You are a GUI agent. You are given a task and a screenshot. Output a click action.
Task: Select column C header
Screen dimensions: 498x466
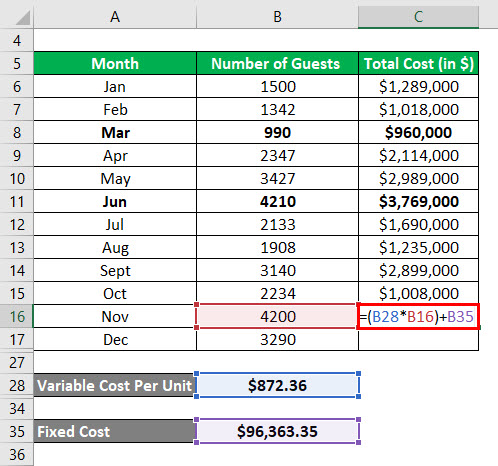418,16
